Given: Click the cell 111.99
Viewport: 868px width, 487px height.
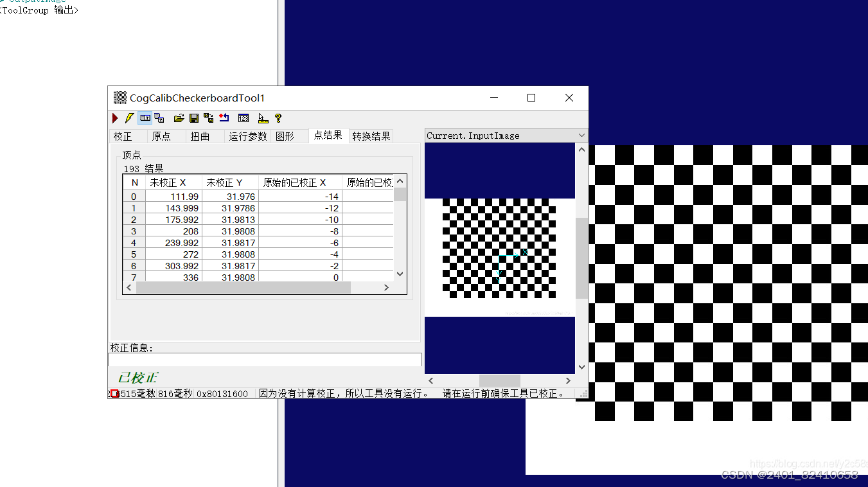Looking at the screenshot, I should pos(173,197).
